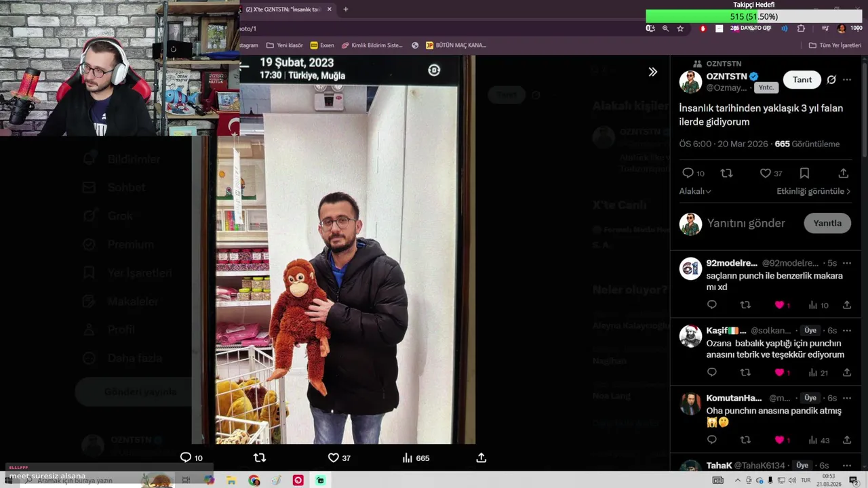The image size is (868, 488).
Task: Share the tweet from side panel
Action: pos(843,174)
